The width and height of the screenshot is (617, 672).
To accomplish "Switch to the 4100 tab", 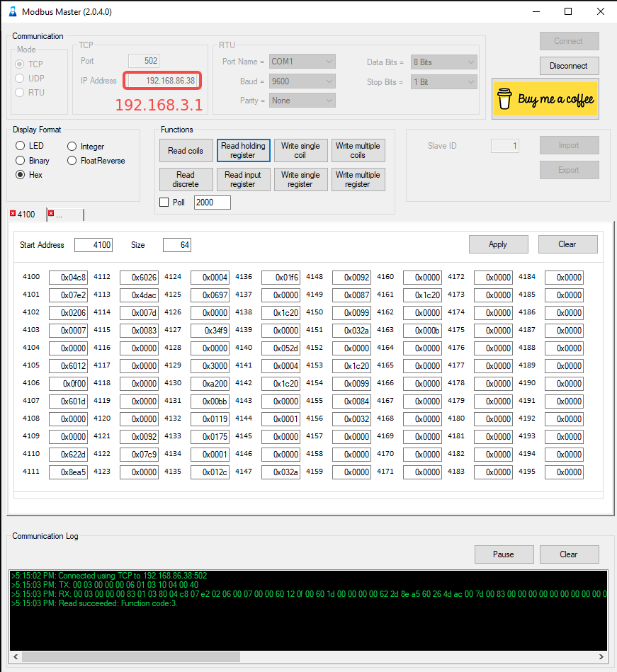I will tap(28, 214).
